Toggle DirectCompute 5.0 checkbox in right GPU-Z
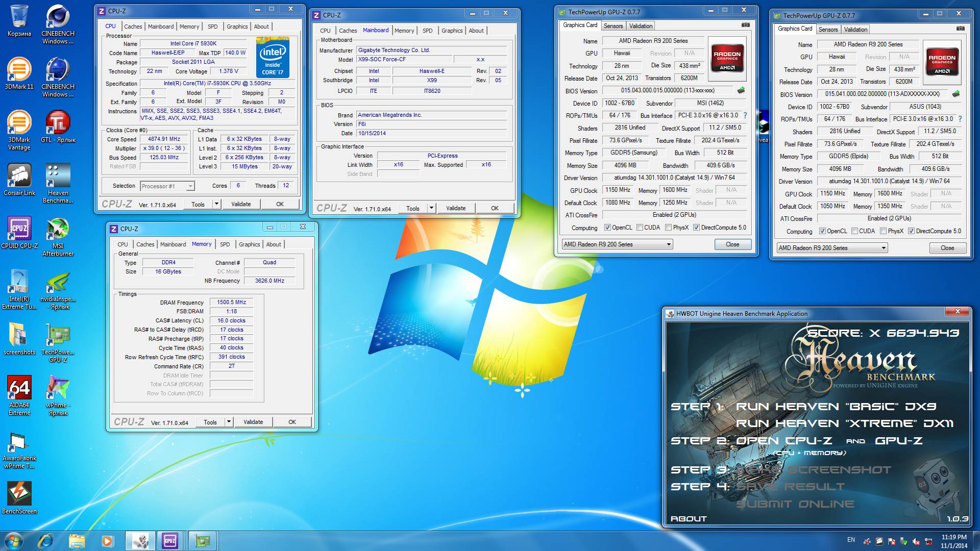Viewport: 980px width, 551px height. 911,231
